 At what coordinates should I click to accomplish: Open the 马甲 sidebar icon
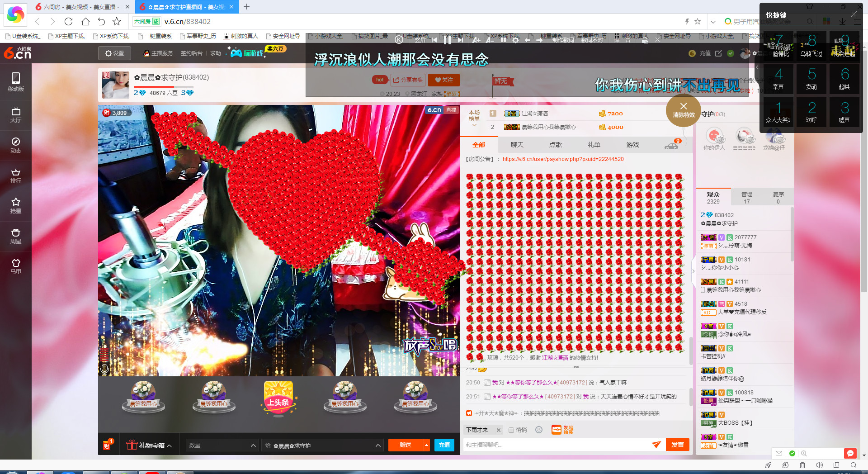pos(15,266)
